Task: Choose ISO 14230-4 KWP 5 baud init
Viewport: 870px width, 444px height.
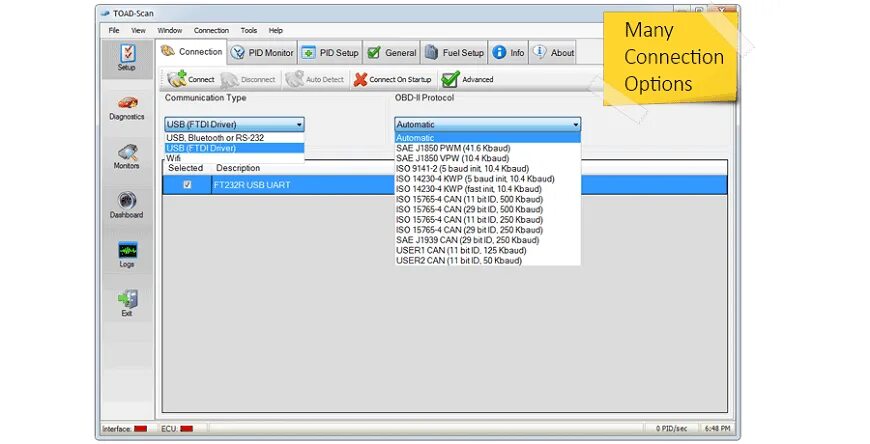Action: tap(488, 179)
